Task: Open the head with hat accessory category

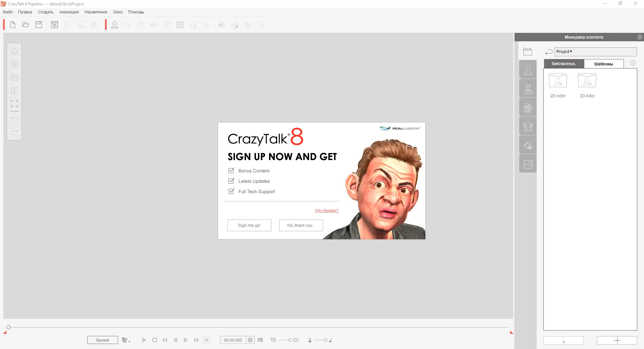Action: pos(528,107)
